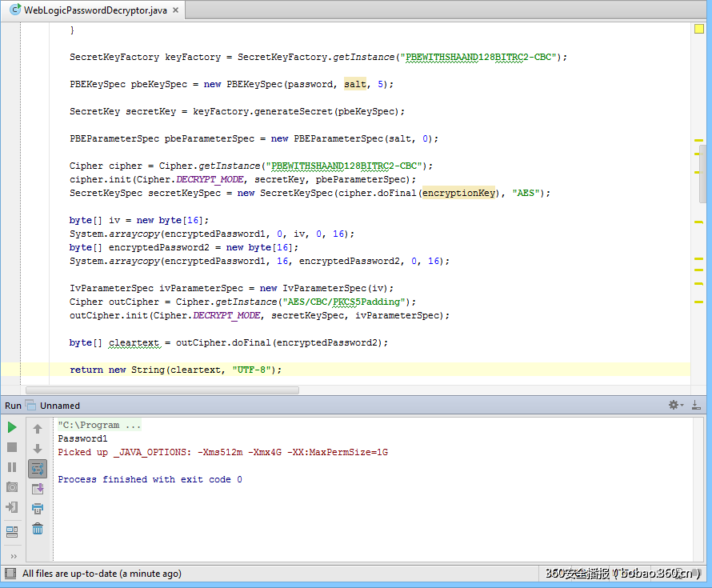Screen dimensions: 712x588
Task: Restore layout icon in Run toolbar
Action: click(12, 531)
